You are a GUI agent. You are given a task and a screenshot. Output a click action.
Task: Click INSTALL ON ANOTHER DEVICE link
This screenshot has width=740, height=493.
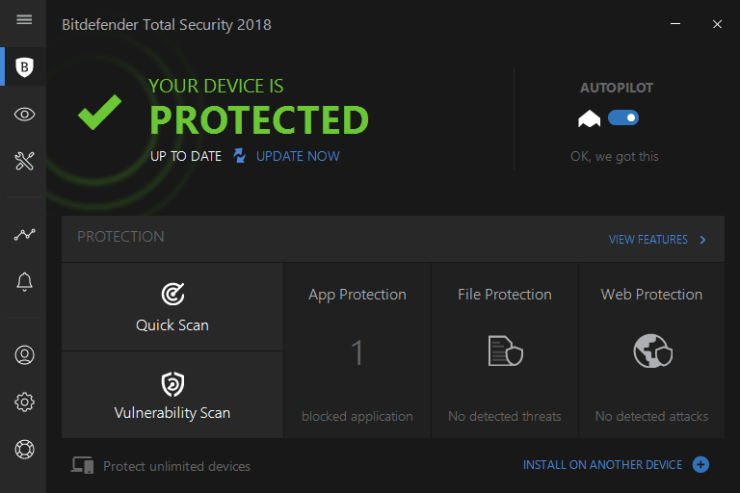[602, 465]
